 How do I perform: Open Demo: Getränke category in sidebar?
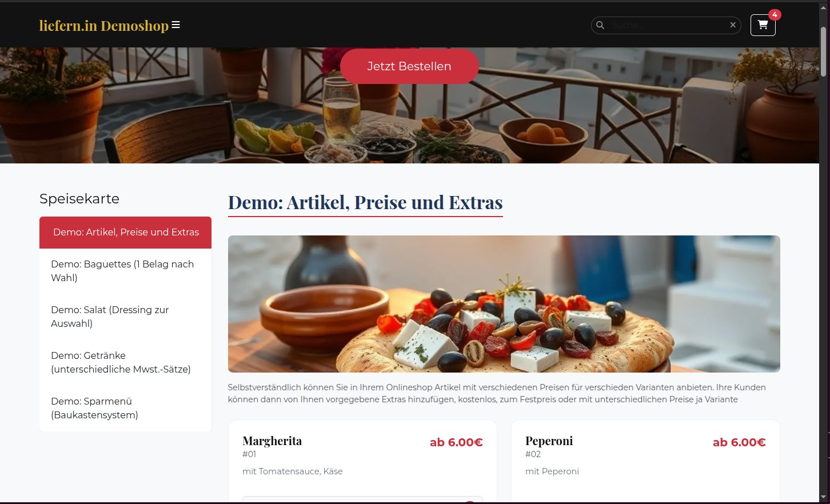coord(125,362)
